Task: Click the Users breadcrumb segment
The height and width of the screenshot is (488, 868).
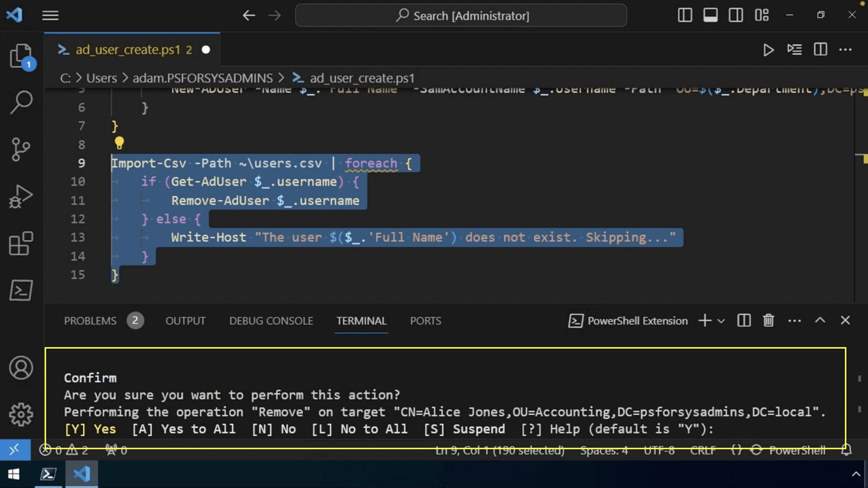Action: pos(102,78)
